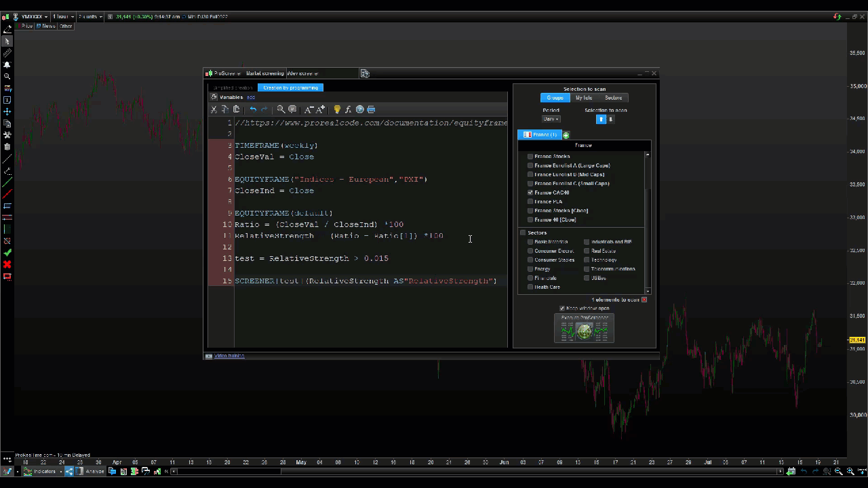The image size is (868, 488).
Task: Open the Video training link
Action: click(x=229, y=356)
